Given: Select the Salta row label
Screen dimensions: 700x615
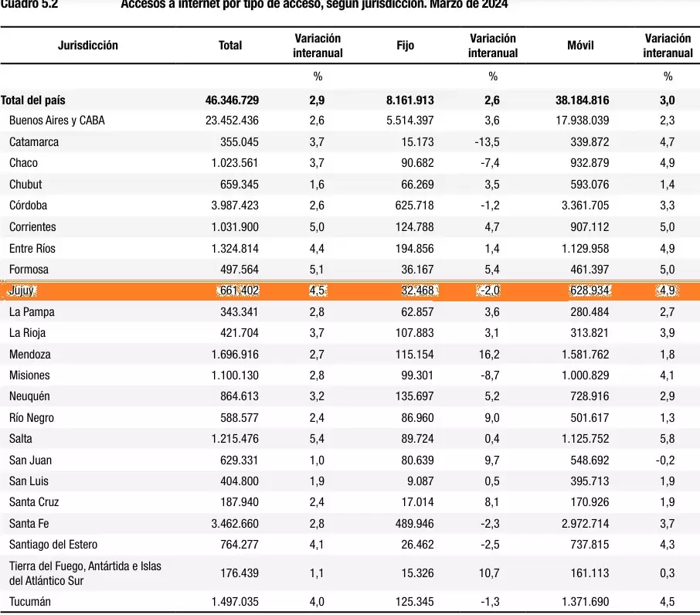Looking at the screenshot, I should 21,439.
